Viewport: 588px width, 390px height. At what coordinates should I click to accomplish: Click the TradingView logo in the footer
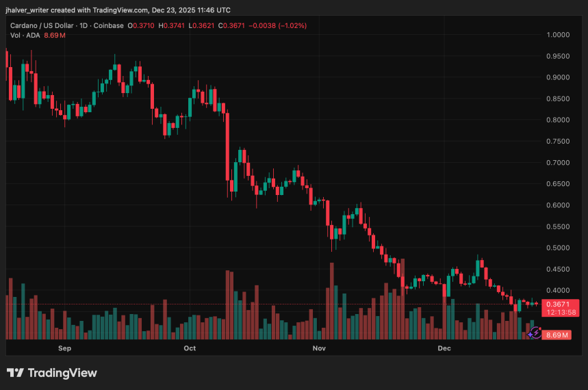[x=52, y=373]
